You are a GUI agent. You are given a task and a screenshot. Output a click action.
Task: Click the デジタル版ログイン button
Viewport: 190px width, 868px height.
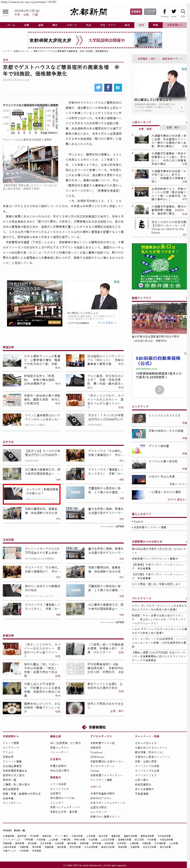click(x=150, y=11)
